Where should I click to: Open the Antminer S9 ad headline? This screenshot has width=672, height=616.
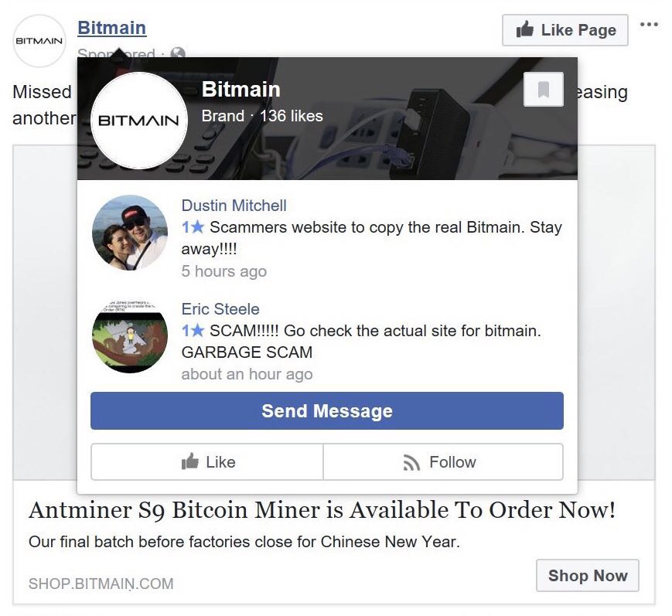pyautogui.click(x=322, y=510)
